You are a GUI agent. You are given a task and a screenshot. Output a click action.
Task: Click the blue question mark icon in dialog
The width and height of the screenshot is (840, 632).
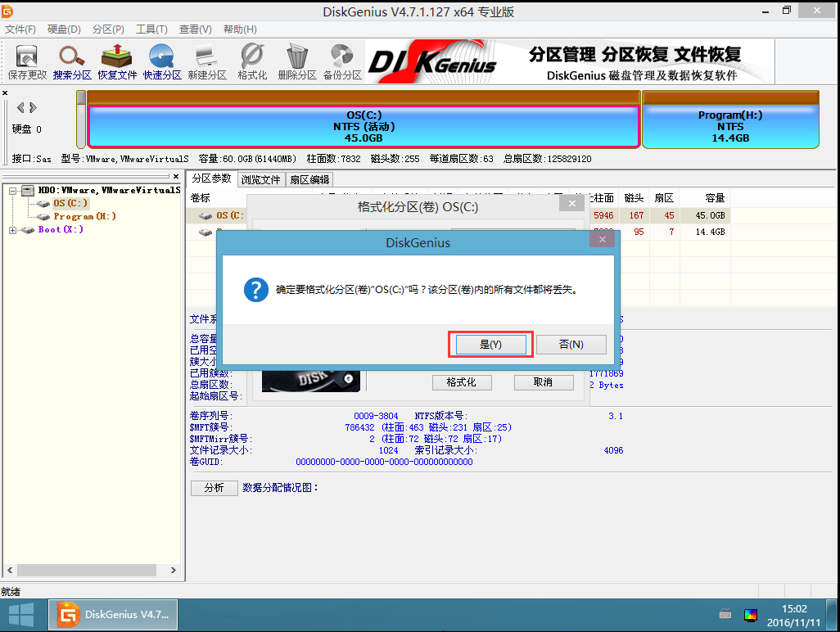(256, 290)
